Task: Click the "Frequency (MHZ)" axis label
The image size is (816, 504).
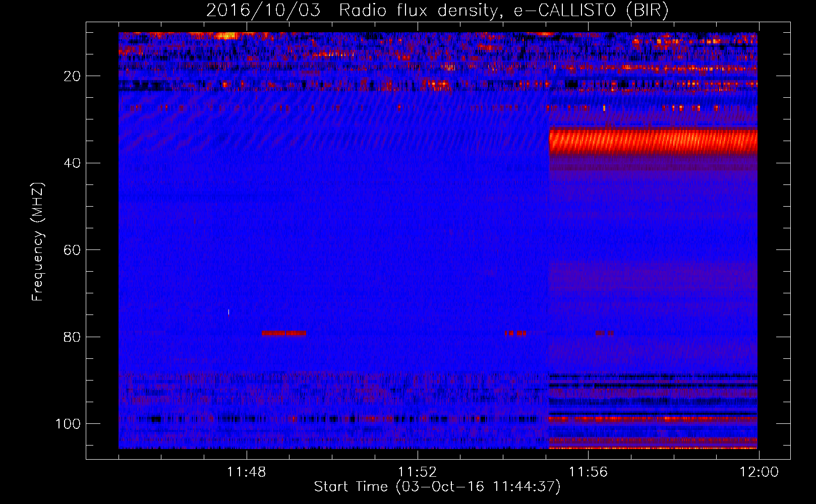Action: click(38, 242)
